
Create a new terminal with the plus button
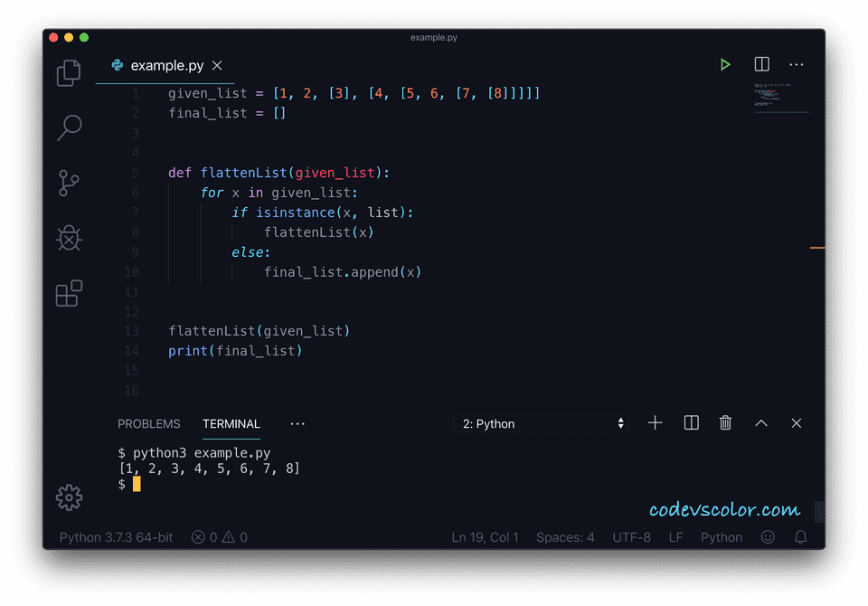click(x=655, y=422)
